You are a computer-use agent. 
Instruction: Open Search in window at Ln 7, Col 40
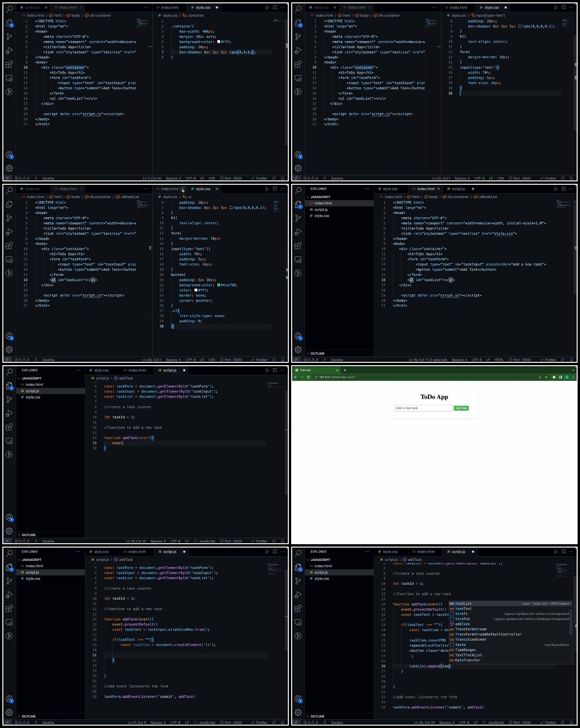click(x=9, y=9)
